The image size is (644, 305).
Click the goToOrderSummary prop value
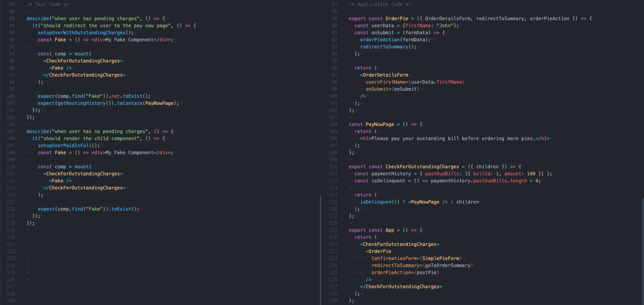point(448,265)
